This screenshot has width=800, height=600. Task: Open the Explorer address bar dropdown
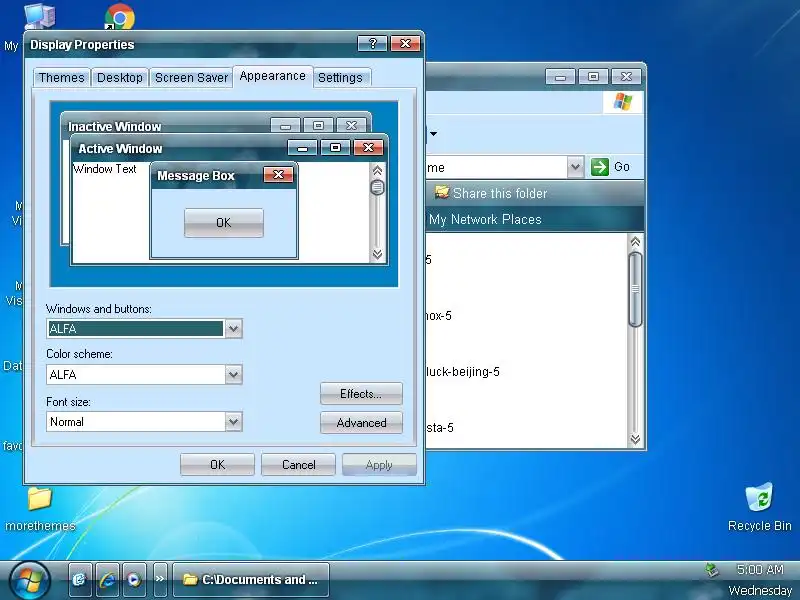[575, 167]
